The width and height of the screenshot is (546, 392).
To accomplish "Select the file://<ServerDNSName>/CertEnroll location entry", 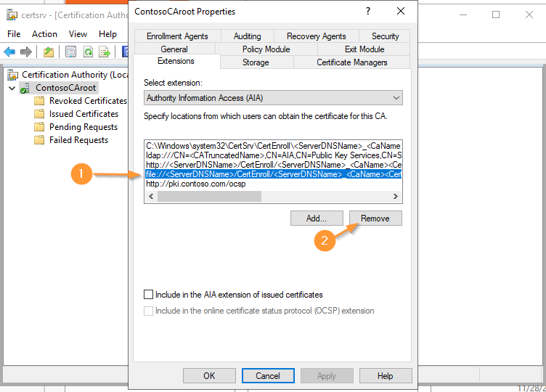I will pyautogui.click(x=273, y=174).
